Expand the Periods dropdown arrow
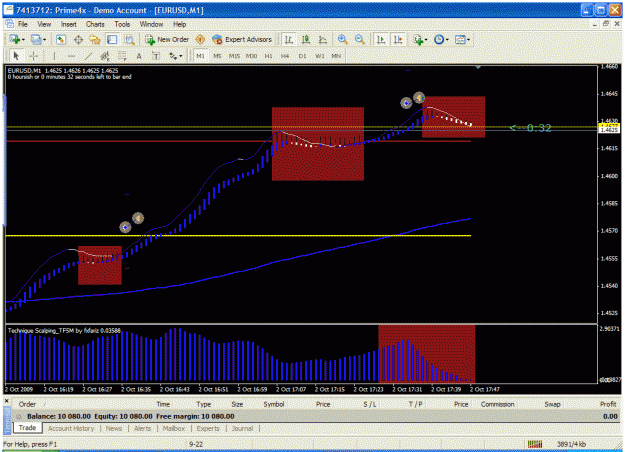Screen dimensions: 625x452 (447, 39)
